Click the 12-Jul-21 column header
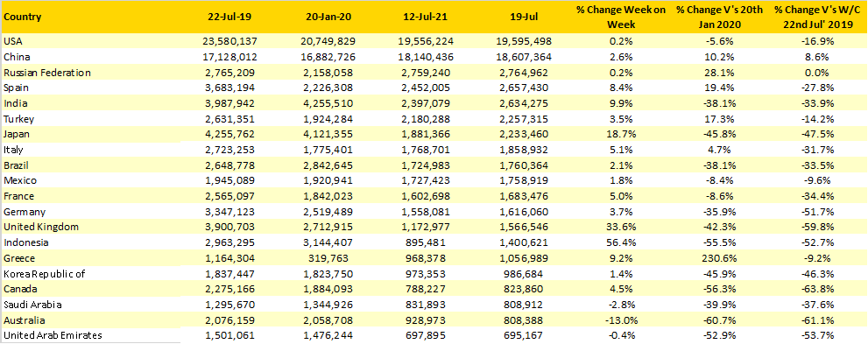This screenshot has height=344, width=868. click(x=426, y=17)
